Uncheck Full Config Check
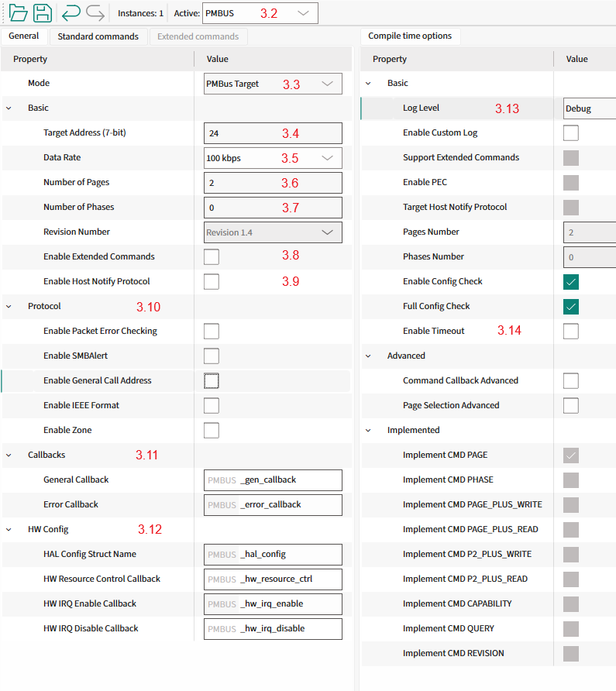This screenshot has height=691, width=616. point(571,306)
